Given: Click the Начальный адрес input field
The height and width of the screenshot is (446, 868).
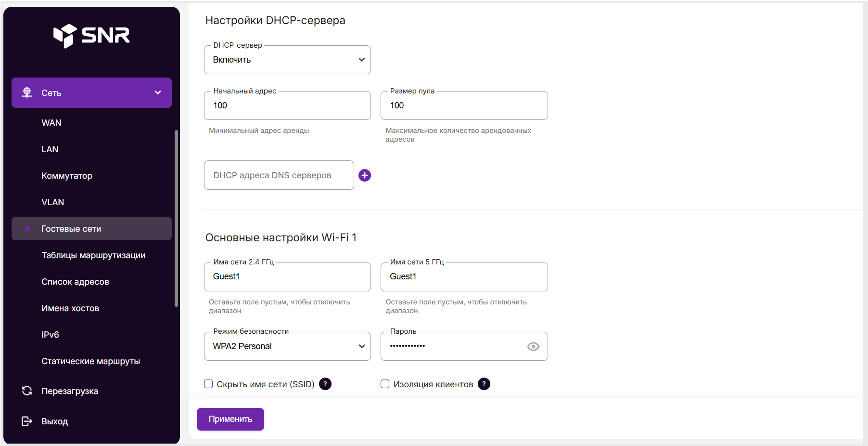Looking at the screenshot, I should [x=287, y=105].
